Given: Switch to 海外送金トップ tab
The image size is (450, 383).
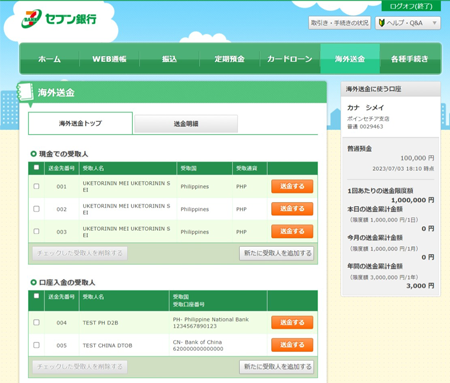Looking at the screenshot, I should pos(80,123).
